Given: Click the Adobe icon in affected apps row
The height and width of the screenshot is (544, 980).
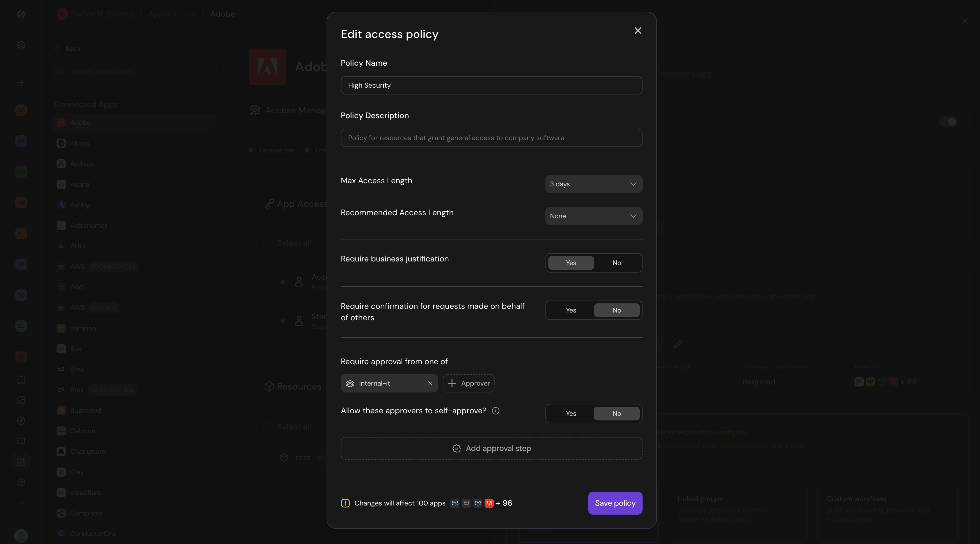Looking at the screenshot, I should coord(489,503).
